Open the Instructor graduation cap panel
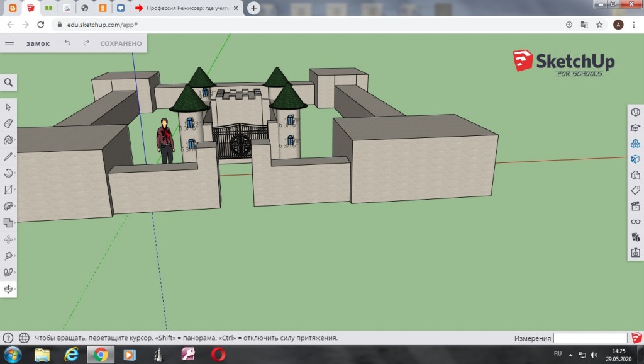Image resolution: width=644 pixels, height=364 pixels. tap(635, 127)
